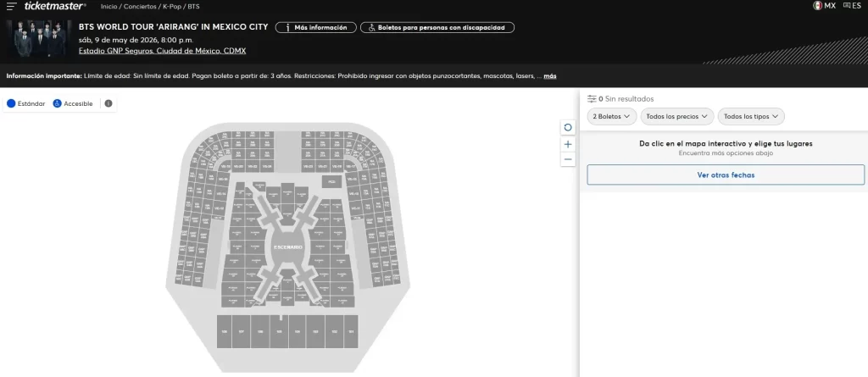Click the legend info icon
The height and width of the screenshot is (377, 868).
click(x=108, y=103)
